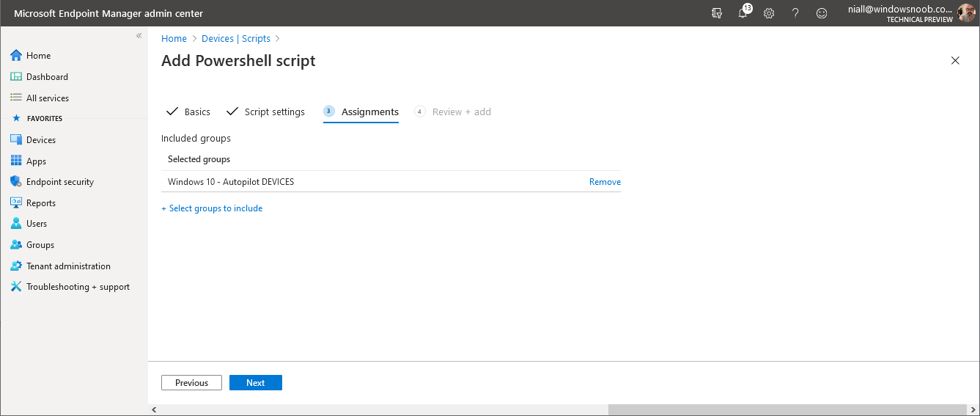The image size is (980, 416).
Task: Remove the Windows 10 - Autopilot DEVICES group
Action: [x=605, y=182]
